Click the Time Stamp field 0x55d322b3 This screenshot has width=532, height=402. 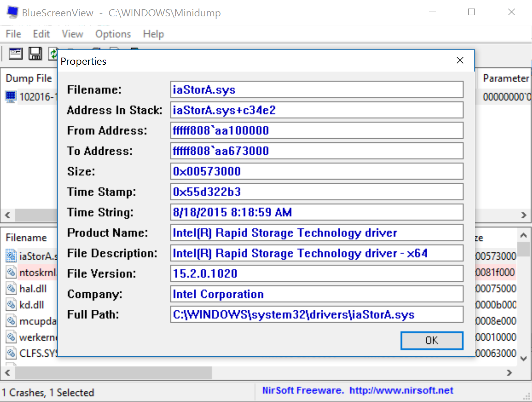coord(317,192)
